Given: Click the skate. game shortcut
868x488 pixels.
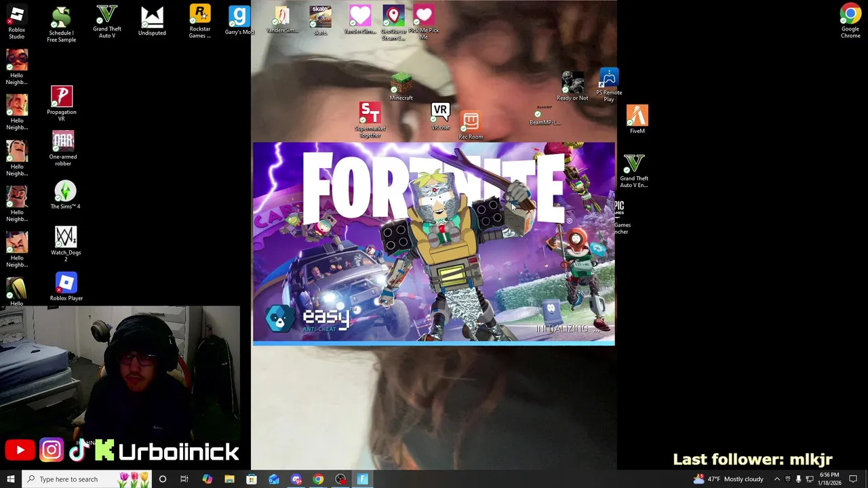Looking at the screenshot, I should click(x=320, y=20).
